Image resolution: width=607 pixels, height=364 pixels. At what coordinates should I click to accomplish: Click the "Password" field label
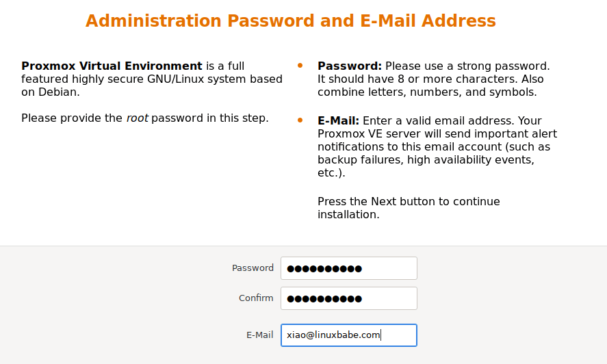click(253, 268)
